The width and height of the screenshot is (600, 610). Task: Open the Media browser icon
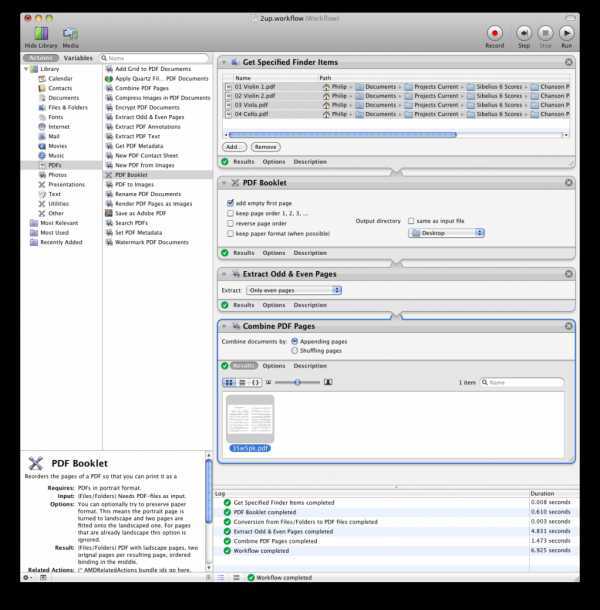(x=70, y=34)
